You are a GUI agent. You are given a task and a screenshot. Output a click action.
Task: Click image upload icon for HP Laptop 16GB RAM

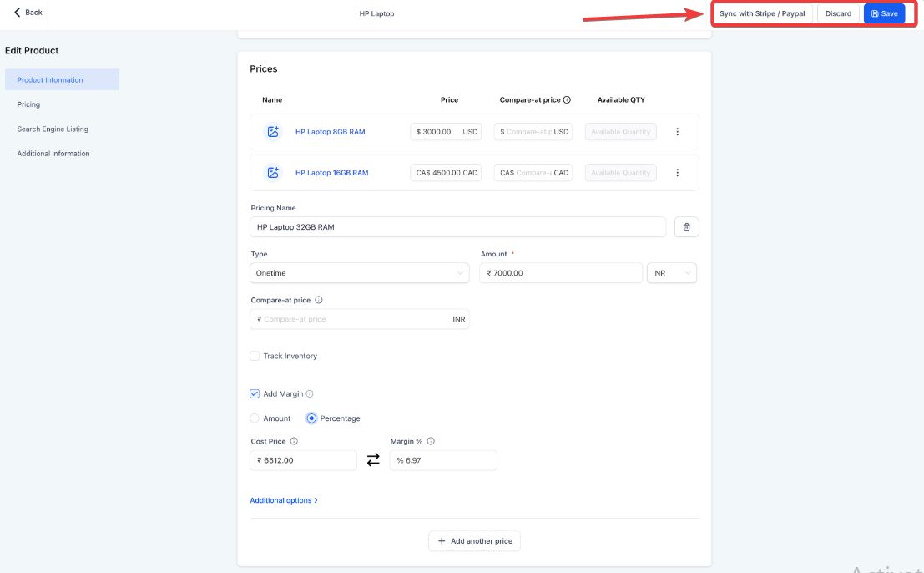(x=273, y=173)
